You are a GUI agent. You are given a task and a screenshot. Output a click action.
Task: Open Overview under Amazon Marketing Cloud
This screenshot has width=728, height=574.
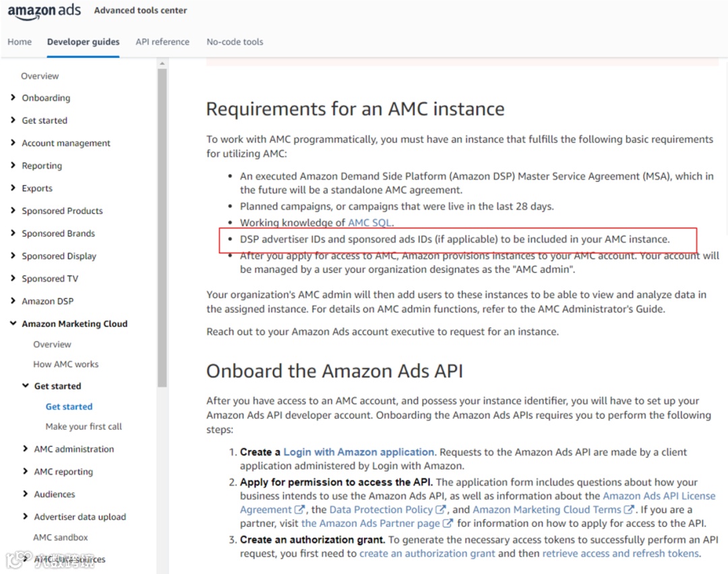tap(52, 344)
